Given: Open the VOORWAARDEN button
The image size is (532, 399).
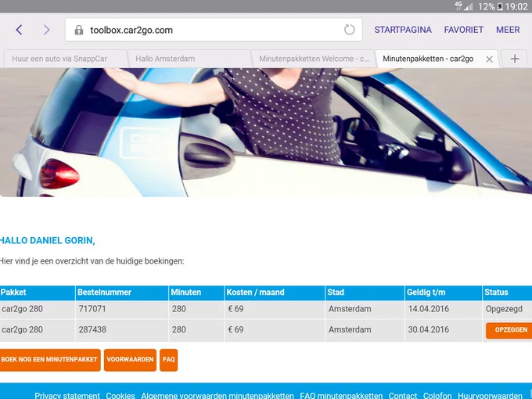Looking at the screenshot, I should coord(130,360).
